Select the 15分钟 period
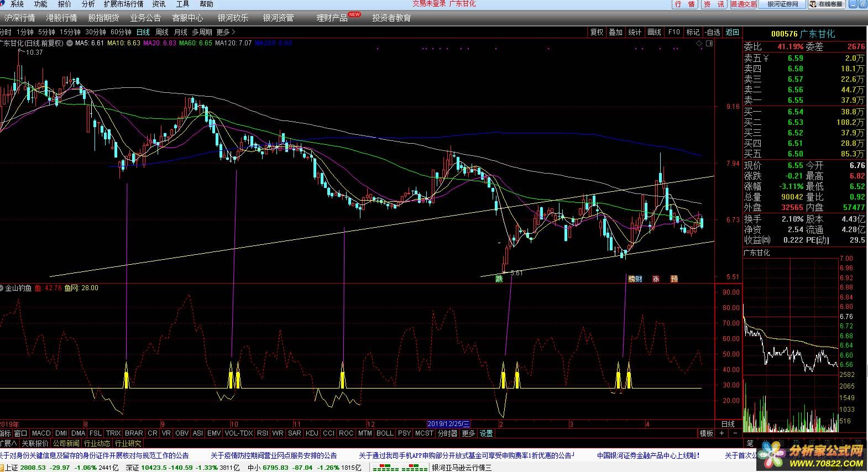 click(x=70, y=32)
